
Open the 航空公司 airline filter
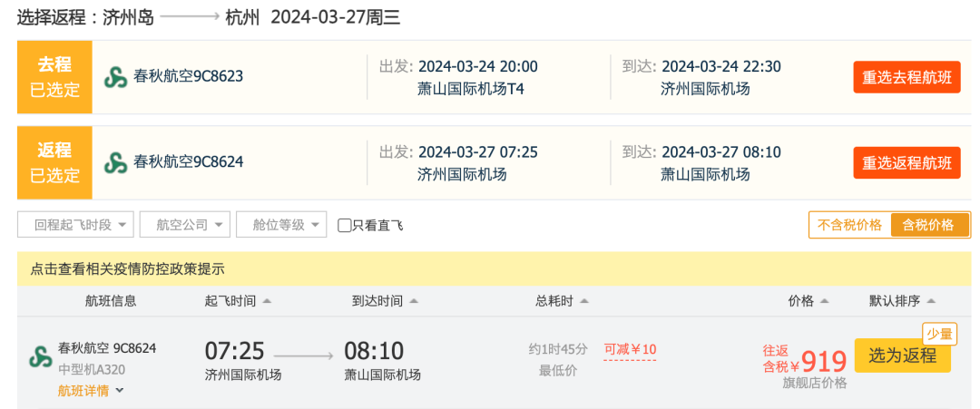[x=184, y=225]
